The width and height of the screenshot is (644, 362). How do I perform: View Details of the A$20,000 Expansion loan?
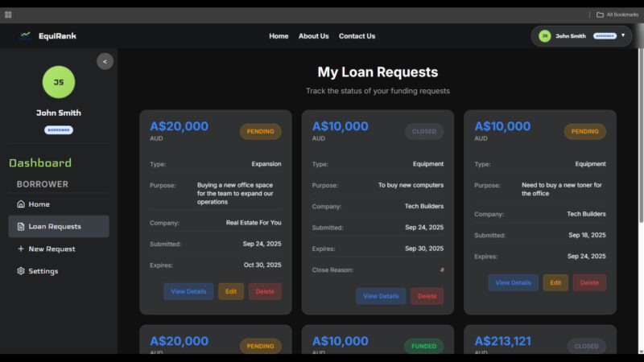(x=188, y=291)
